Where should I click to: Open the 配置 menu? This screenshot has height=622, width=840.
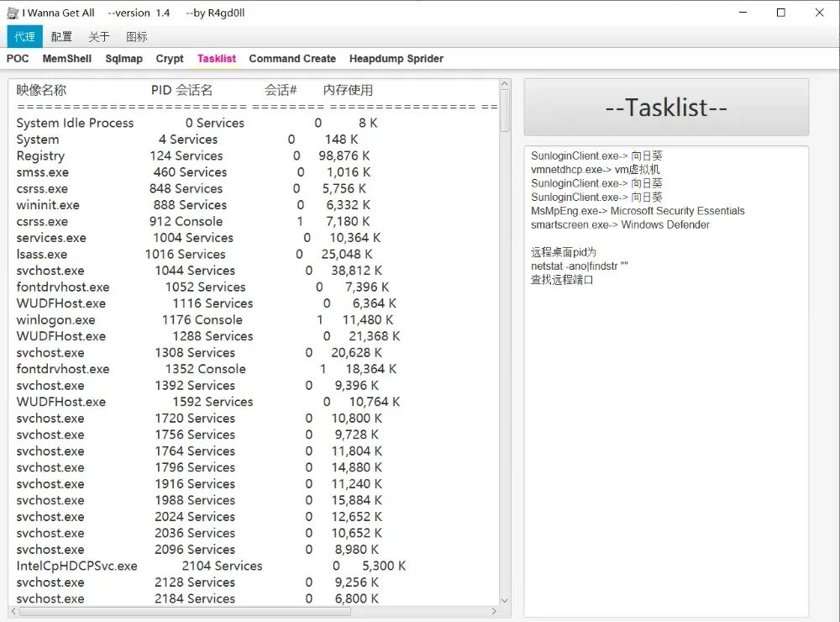[61, 36]
